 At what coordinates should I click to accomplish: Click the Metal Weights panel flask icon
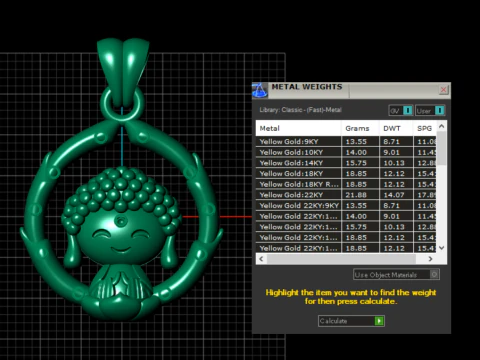pos(260,90)
